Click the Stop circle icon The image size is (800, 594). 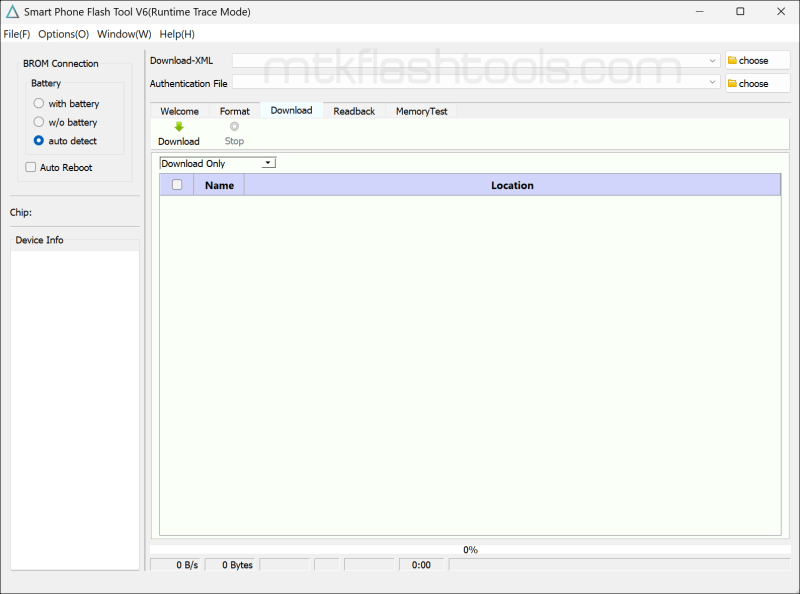point(234,126)
